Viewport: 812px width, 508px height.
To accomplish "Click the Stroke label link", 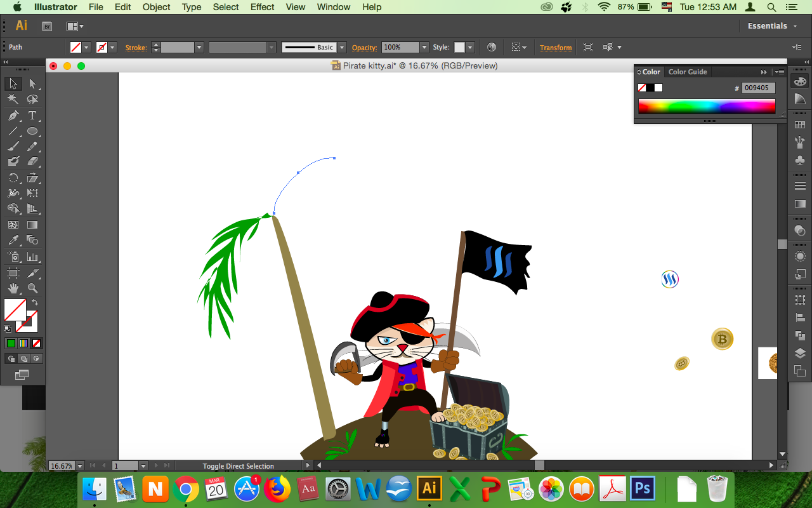I will (136, 48).
